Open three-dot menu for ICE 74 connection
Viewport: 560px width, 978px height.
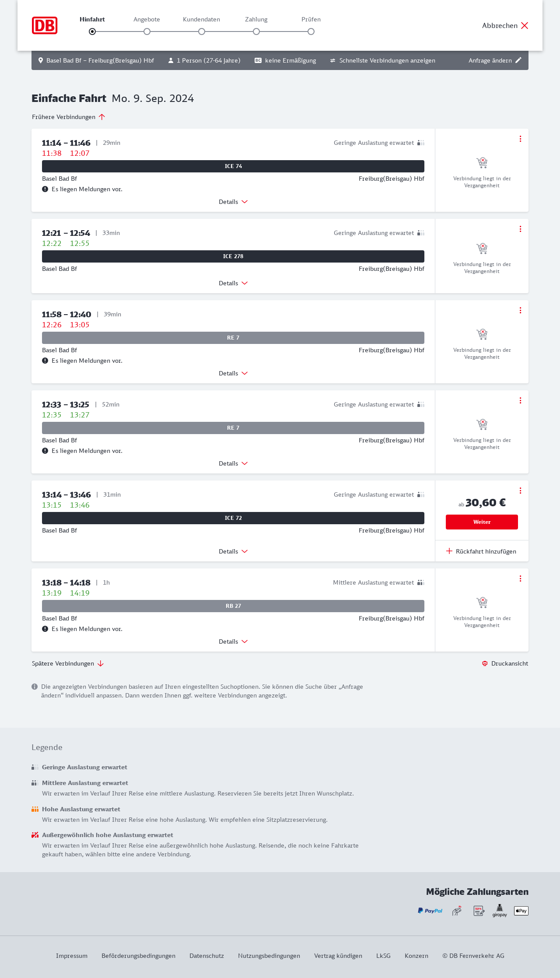[520, 139]
